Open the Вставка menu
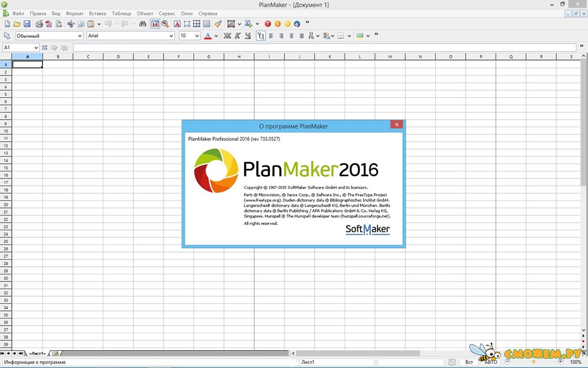 pos(98,13)
